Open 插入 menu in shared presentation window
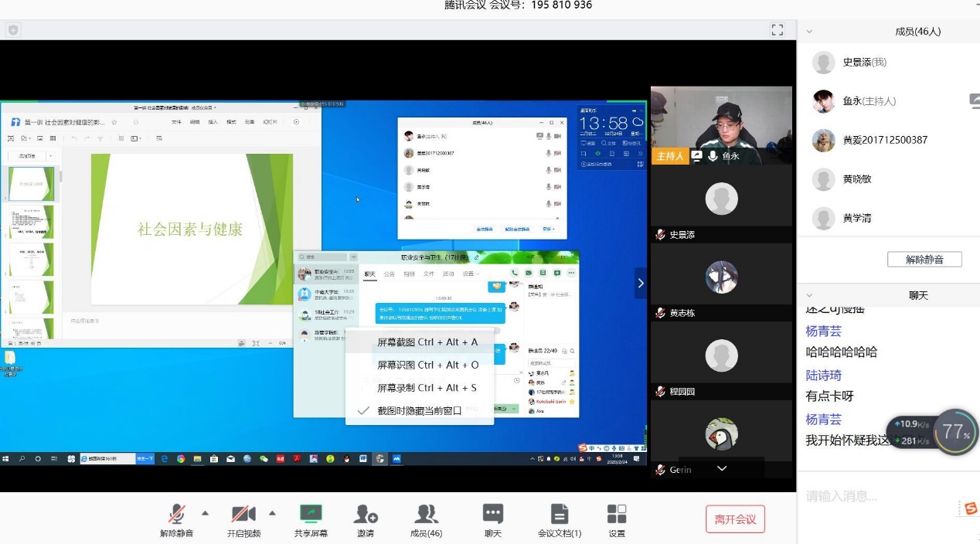The image size is (980, 544). 213,122
